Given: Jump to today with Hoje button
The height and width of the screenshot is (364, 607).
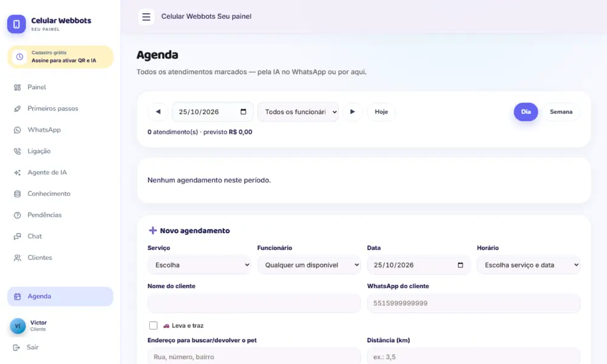Looking at the screenshot, I should pyautogui.click(x=381, y=112).
